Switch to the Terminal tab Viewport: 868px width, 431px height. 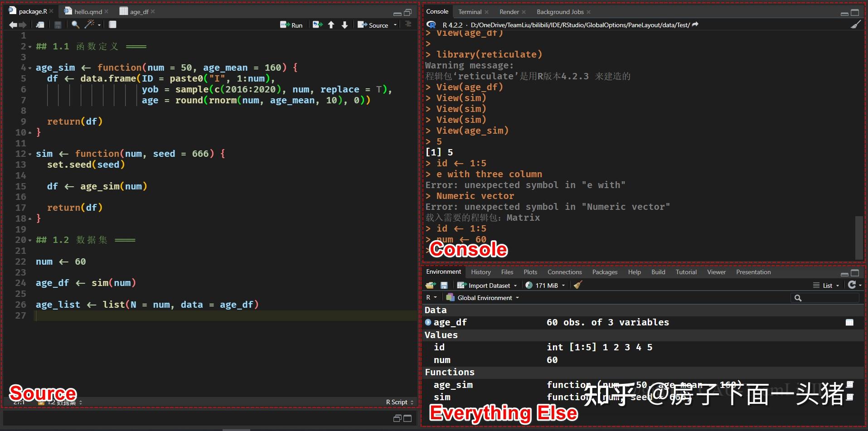click(x=470, y=12)
